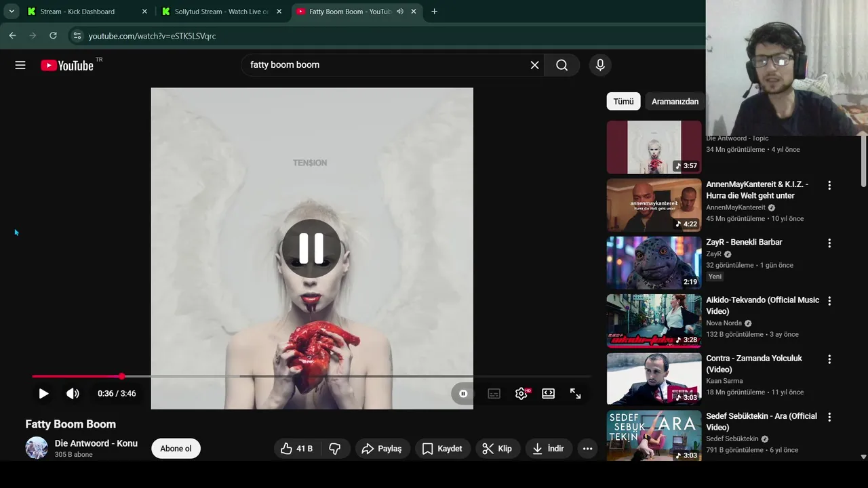Open tab search dropdown arrow
The image size is (868, 488).
12,12
